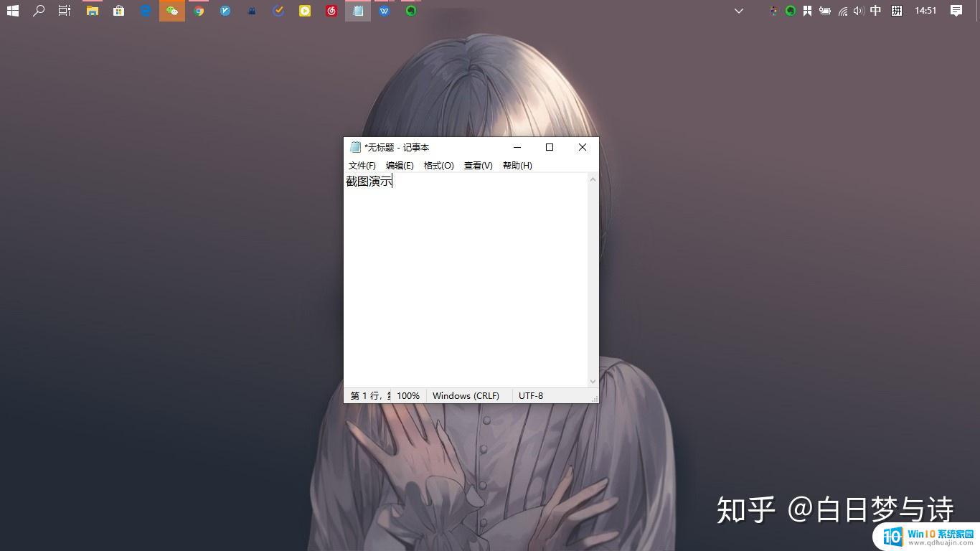Check battery power status icon
Image resolution: width=980 pixels, height=551 pixels.
click(825, 11)
